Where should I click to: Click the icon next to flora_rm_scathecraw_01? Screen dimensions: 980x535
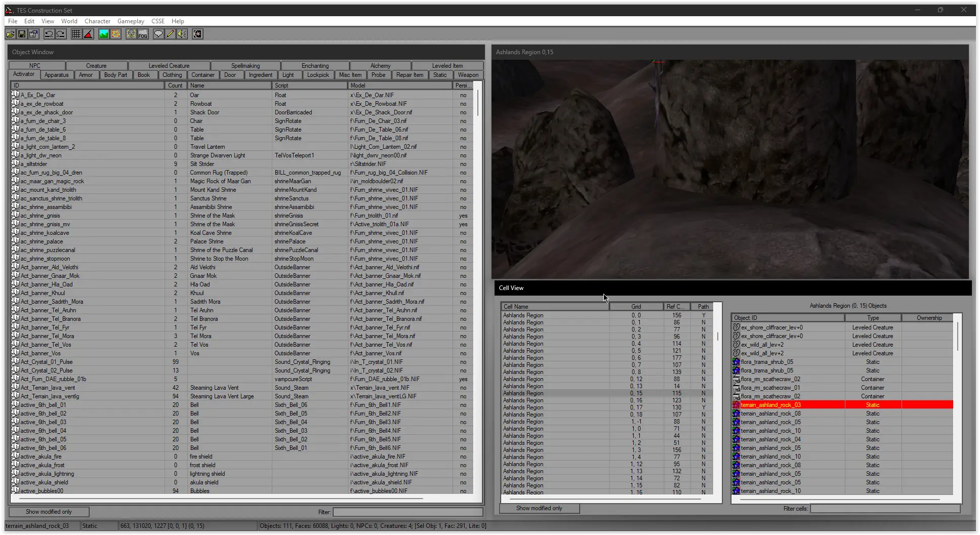click(x=737, y=387)
